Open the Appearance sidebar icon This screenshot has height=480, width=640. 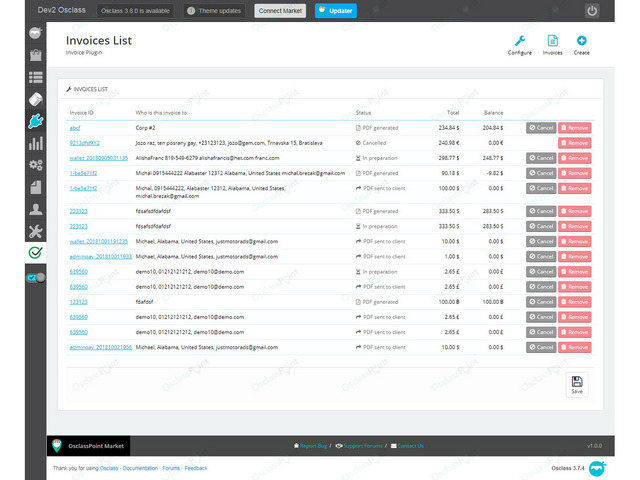tap(36, 99)
